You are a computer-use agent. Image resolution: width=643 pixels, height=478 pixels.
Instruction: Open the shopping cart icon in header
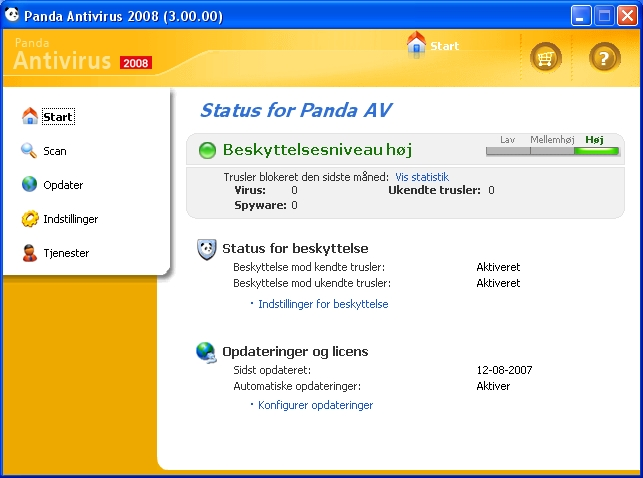point(545,58)
